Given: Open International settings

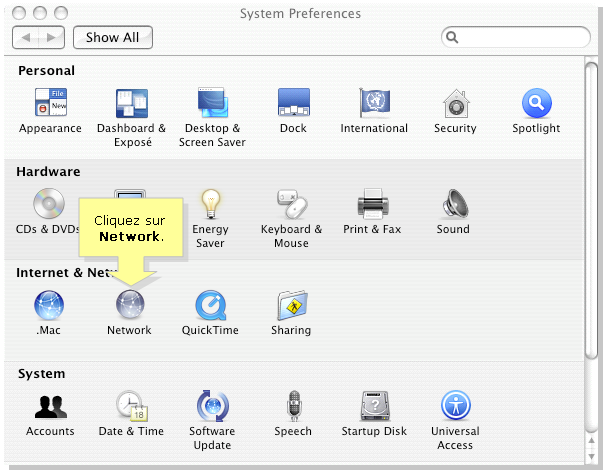Looking at the screenshot, I should pos(374,104).
